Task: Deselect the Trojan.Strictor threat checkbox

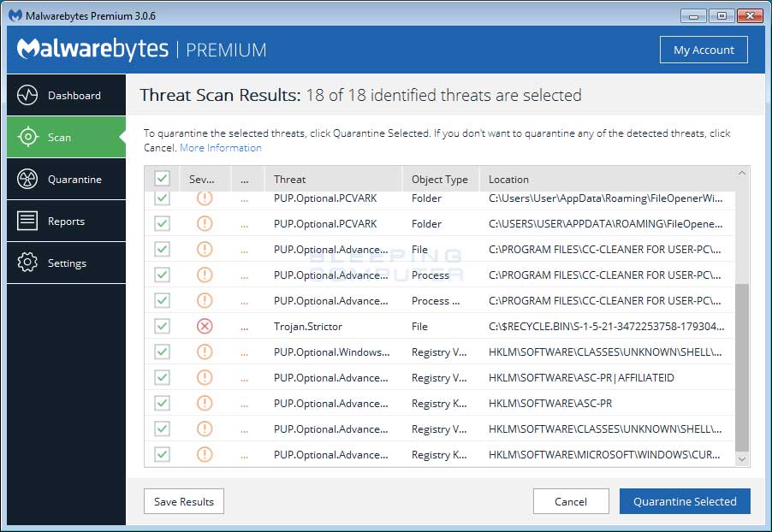Action: point(162,326)
